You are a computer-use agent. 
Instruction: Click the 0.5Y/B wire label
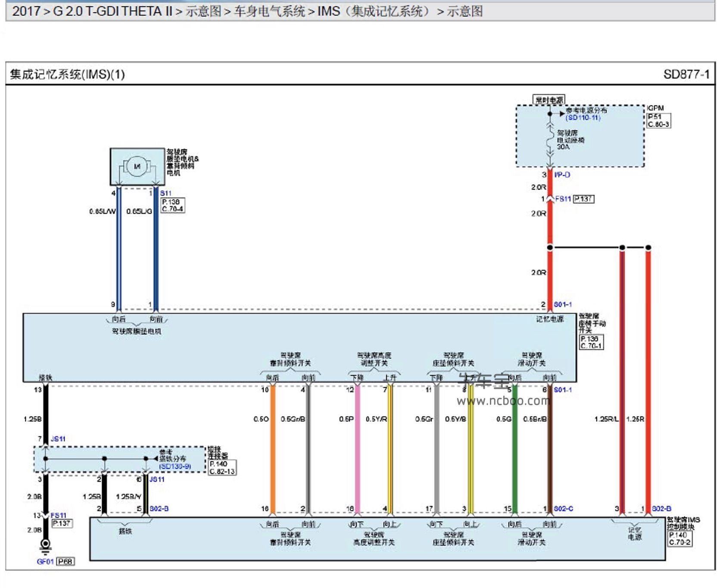(x=455, y=419)
